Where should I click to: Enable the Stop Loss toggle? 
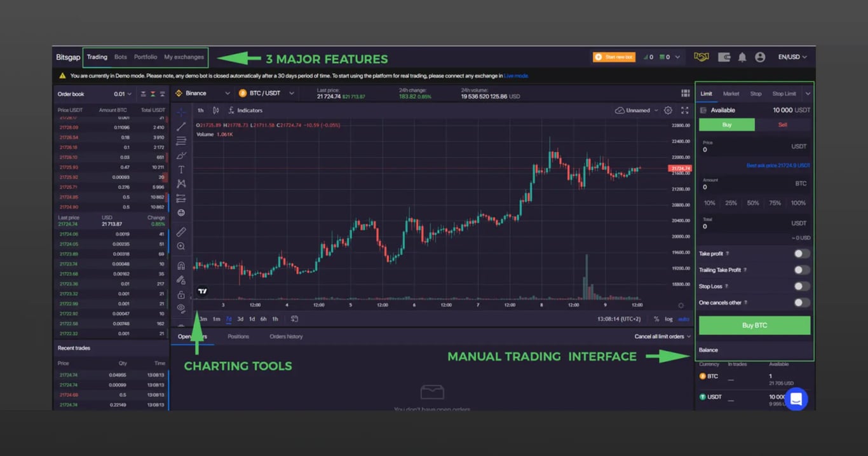pyautogui.click(x=802, y=286)
